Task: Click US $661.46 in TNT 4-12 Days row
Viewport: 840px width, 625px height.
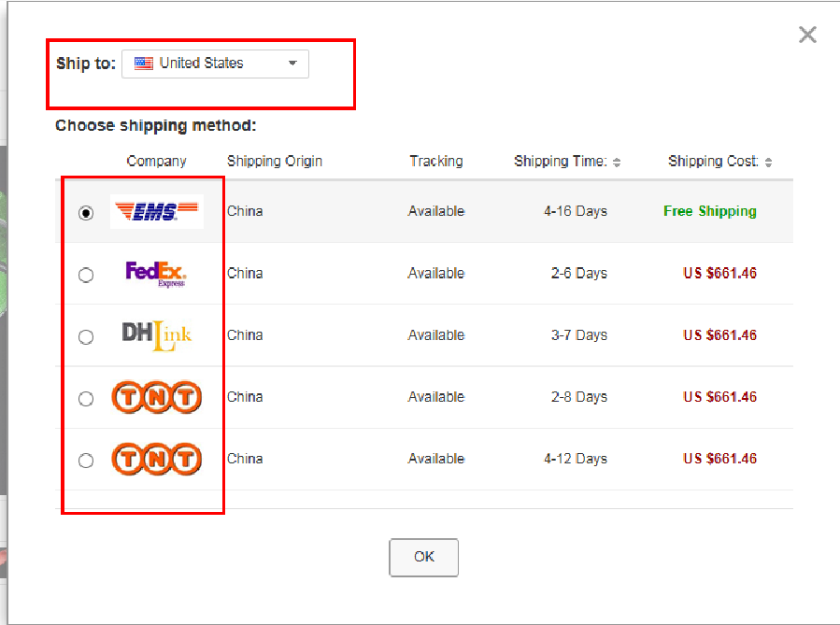Action: tap(720, 459)
